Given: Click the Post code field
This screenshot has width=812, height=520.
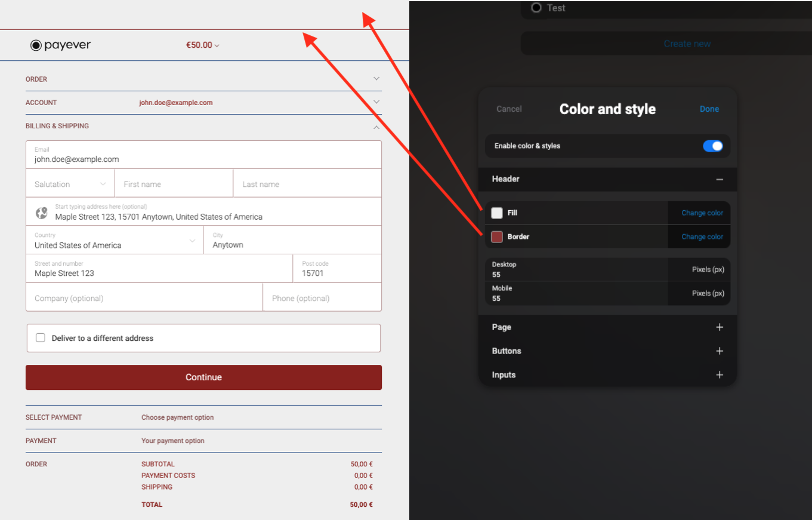Looking at the screenshot, I should pos(337,269).
